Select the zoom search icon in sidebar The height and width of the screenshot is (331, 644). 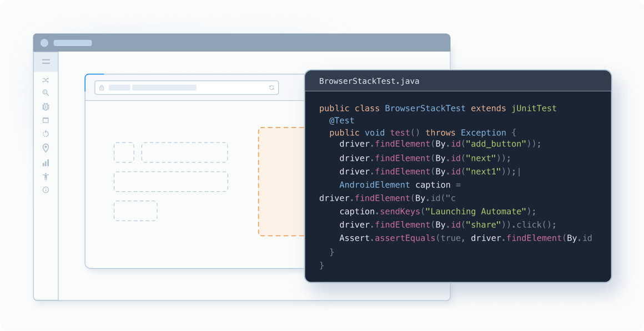(x=46, y=93)
